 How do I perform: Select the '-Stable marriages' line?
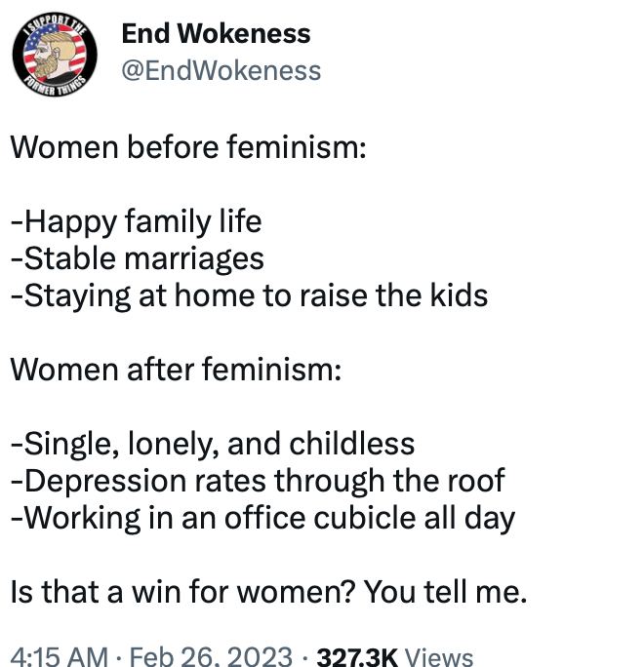[x=137, y=259]
